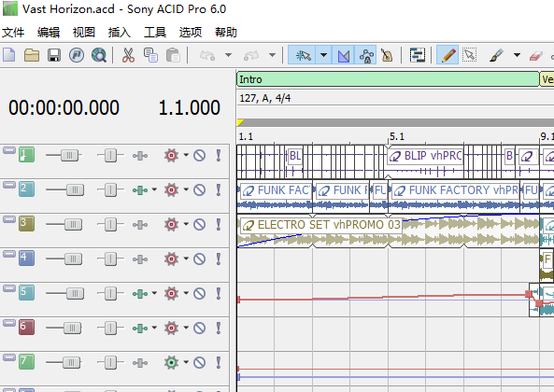Image resolution: width=554 pixels, height=392 pixels.
Task: Open paint tool options dropdown
Action: click(x=517, y=55)
